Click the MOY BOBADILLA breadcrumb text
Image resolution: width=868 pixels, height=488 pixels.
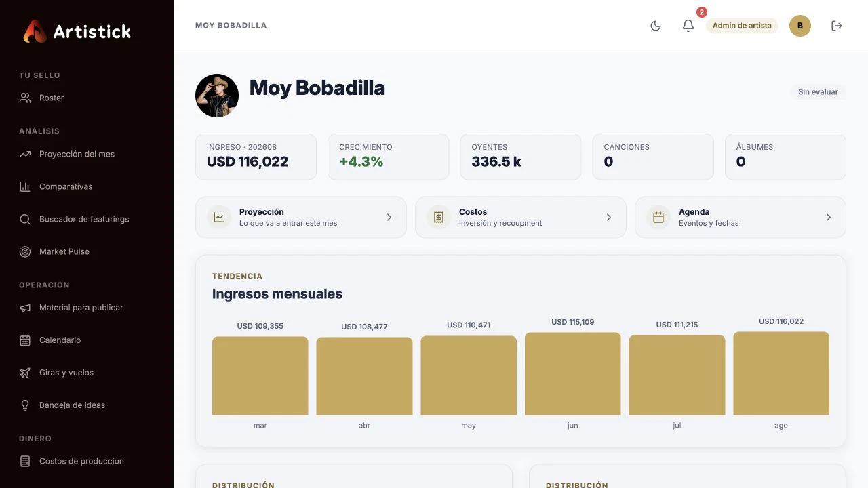231,26
